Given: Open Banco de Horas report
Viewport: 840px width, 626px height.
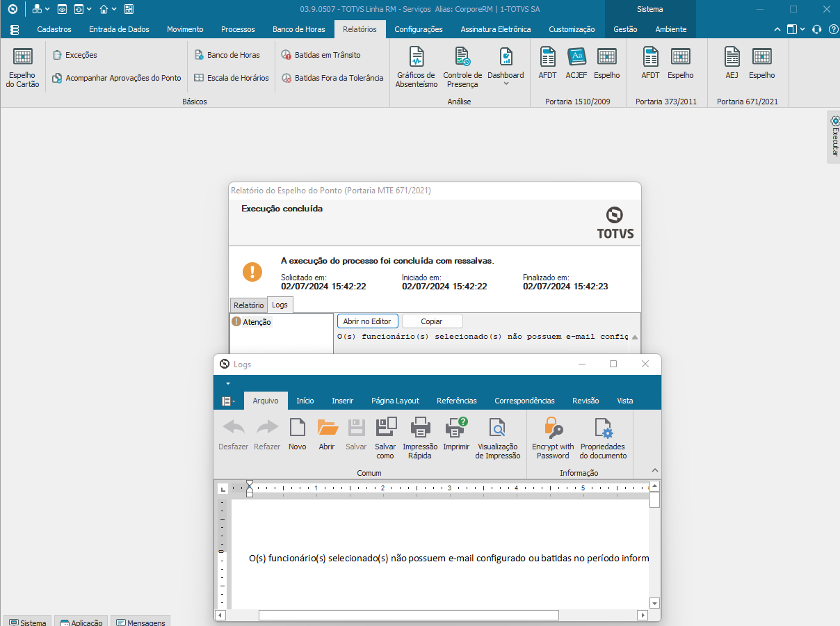Looking at the screenshot, I should point(227,55).
